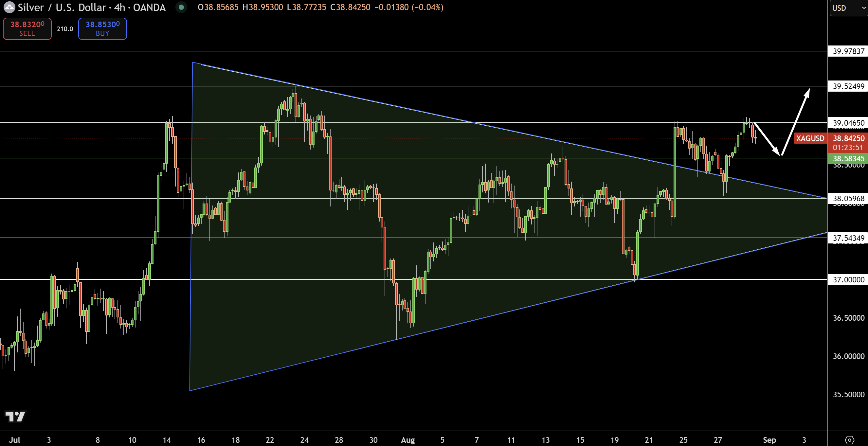The image size is (868, 446).
Task: Click the 01:23:51 candle countdown timer
Action: 848,148
